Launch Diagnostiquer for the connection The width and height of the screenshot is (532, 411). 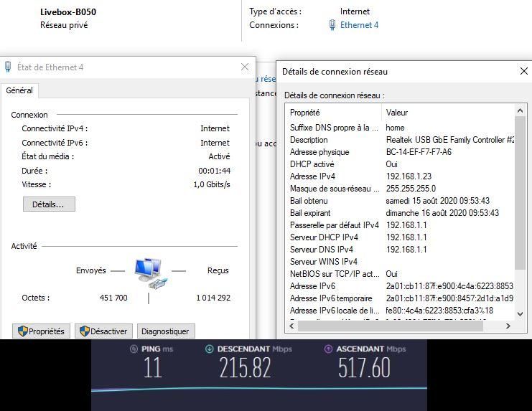[165, 331]
